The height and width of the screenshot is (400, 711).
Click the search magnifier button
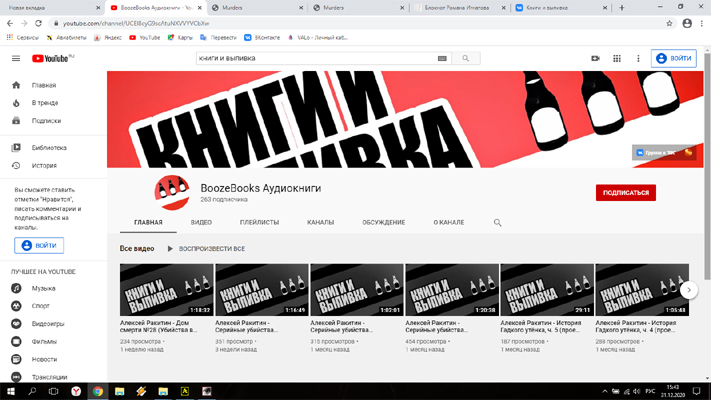(x=466, y=58)
